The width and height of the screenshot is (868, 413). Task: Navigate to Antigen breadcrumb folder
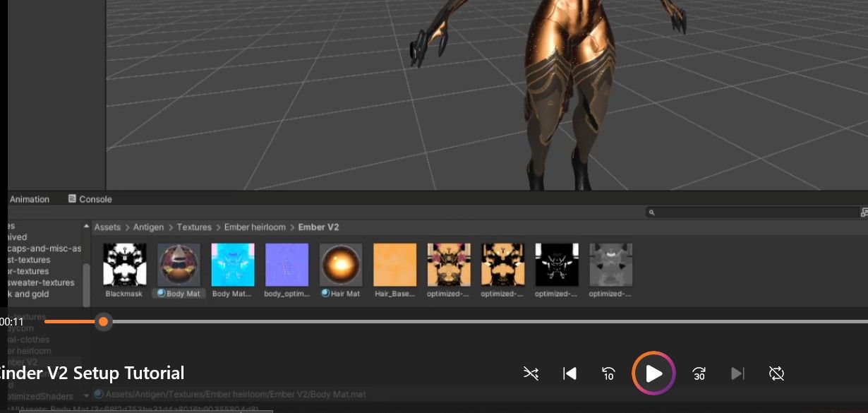tap(149, 227)
